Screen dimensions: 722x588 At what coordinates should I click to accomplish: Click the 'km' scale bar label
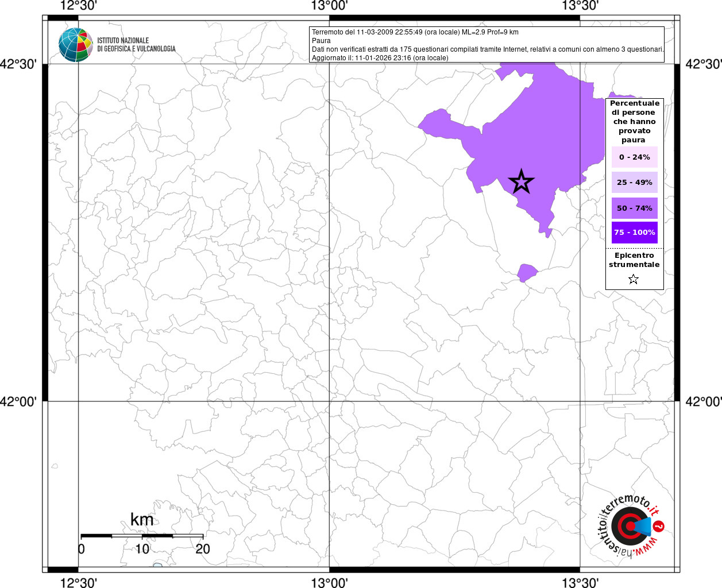pyautogui.click(x=142, y=520)
